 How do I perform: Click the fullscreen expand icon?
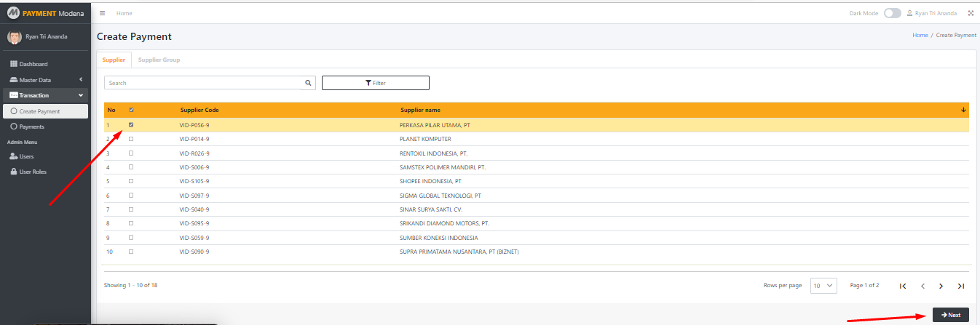(971, 13)
